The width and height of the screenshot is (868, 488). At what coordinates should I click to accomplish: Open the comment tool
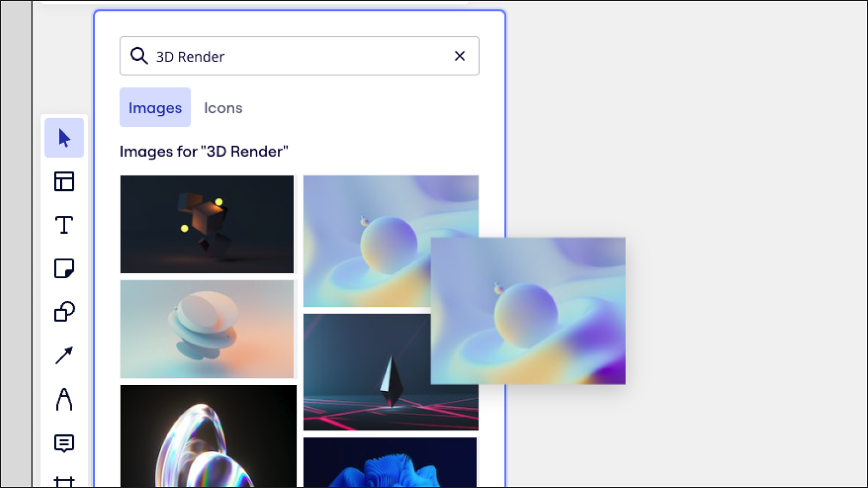click(x=64, y=444)
